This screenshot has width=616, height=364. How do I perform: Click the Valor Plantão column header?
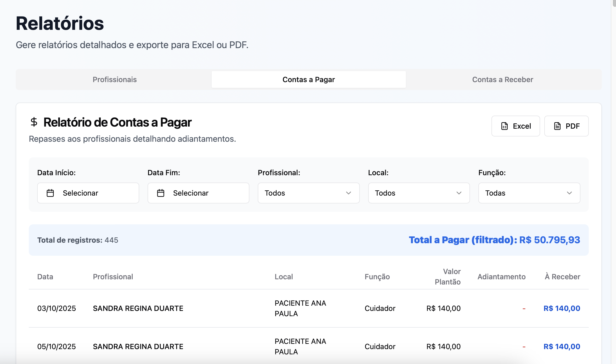point(447,277)
